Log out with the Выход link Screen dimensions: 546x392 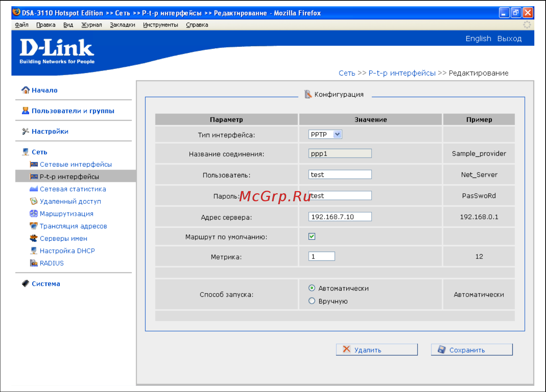[510, 39]
